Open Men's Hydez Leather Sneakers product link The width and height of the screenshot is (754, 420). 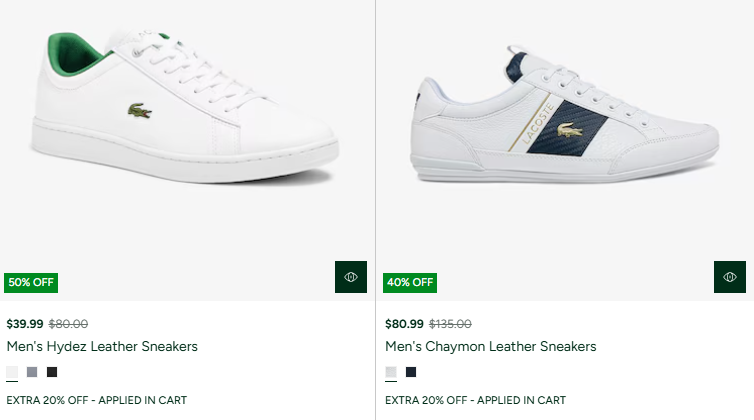coord(102,347)
